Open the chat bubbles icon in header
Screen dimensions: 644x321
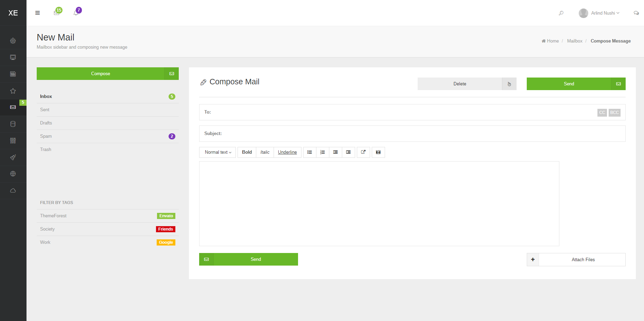[636, 13]
